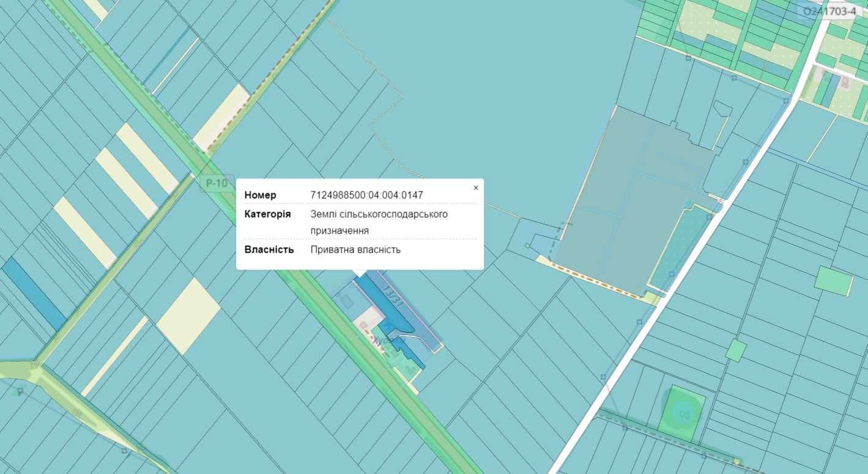The height and width of the screenshot is (474, 868).
Task: Close the parcel info popup
Action: pos(476,188)
